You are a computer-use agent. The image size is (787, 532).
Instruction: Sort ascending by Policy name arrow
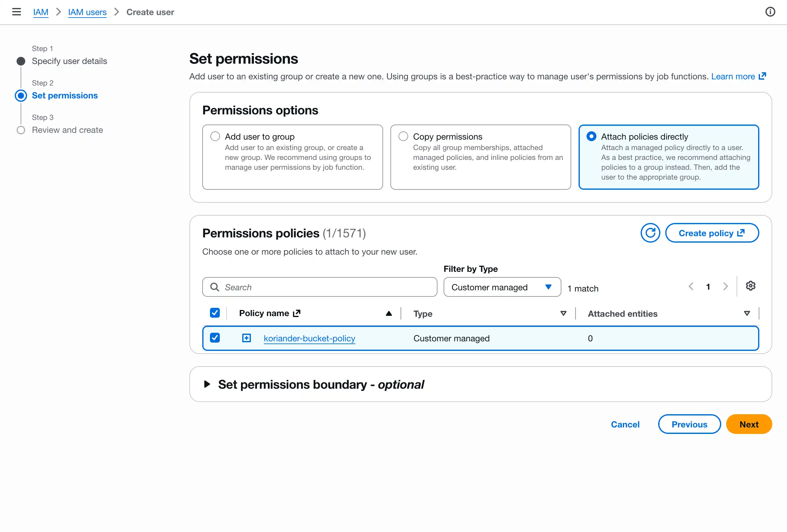click(389, 314)
